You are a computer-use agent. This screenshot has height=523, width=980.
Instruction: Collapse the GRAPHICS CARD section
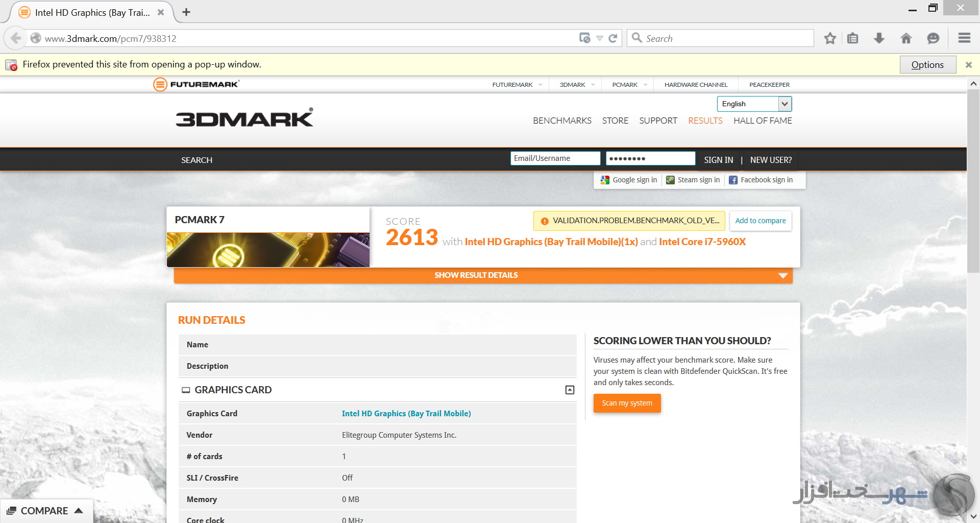pos(570,390)
